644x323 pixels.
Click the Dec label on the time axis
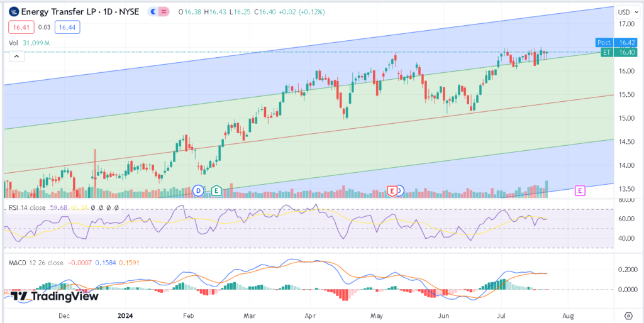point(64,316)
